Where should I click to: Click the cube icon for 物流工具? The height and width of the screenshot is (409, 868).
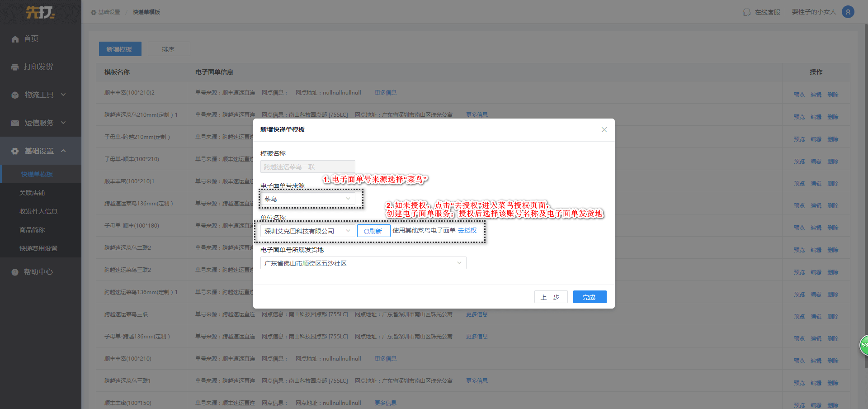[x=15, y=95]
